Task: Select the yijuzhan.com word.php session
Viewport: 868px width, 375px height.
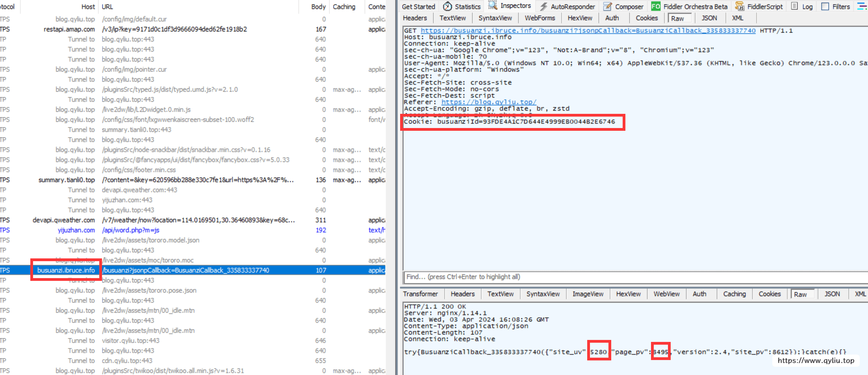Action: [130, 230]
